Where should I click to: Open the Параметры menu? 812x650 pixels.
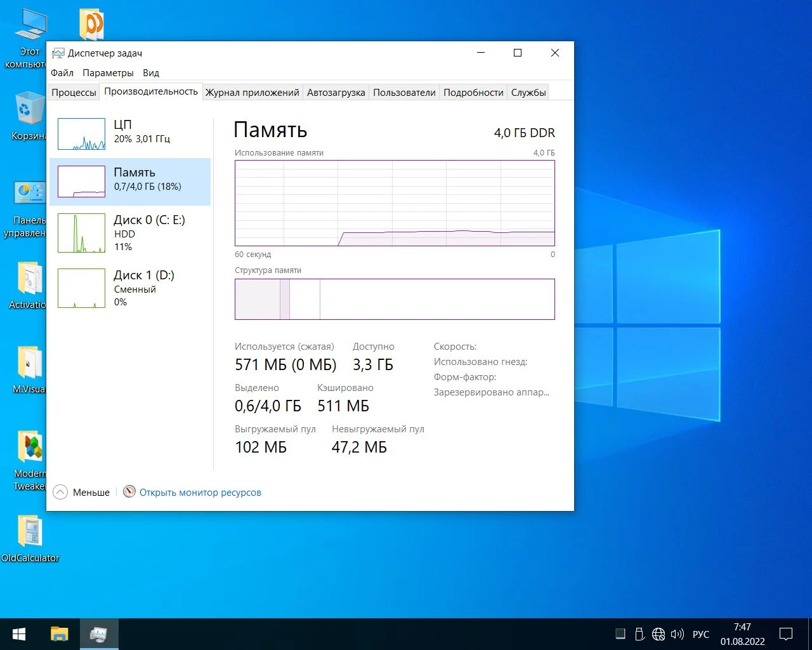[108, 73]
